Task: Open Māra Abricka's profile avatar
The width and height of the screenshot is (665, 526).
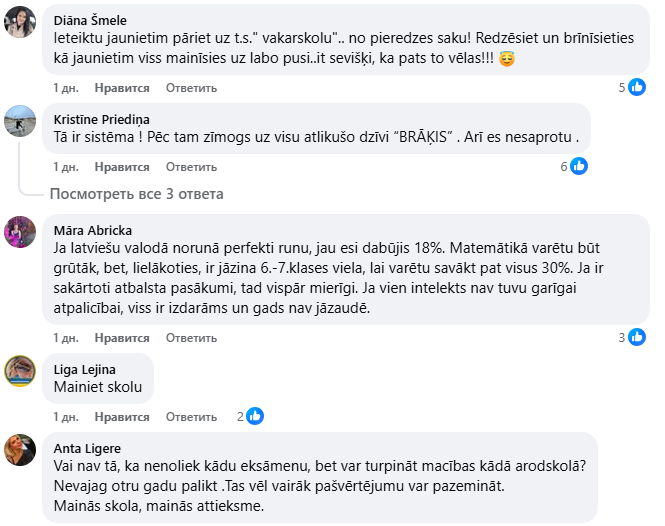Action: [x=21, y=231]
